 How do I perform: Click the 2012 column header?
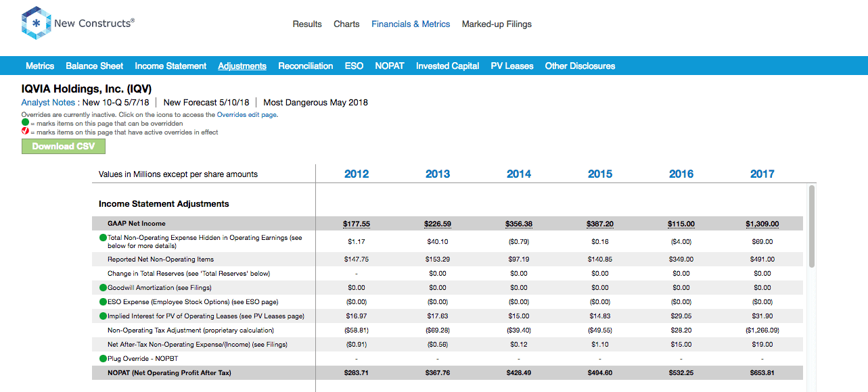coord(357,174)
